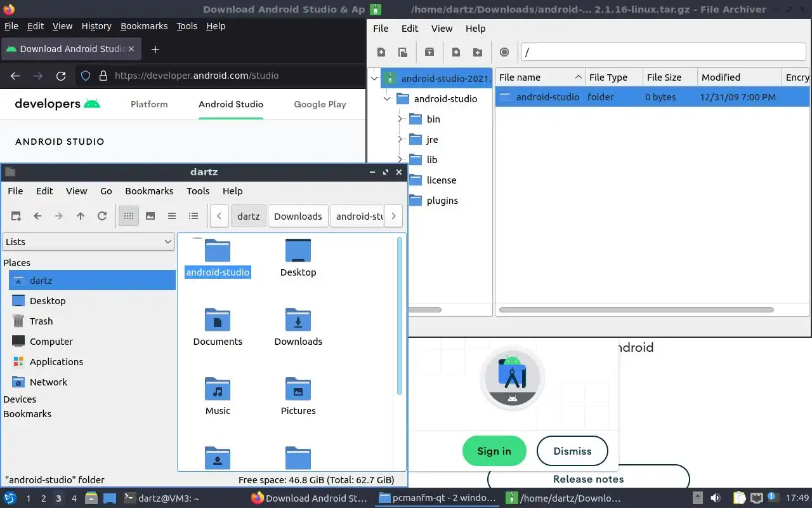Click Open Archive icon in File Archiver toolbar

pos(402,52)
